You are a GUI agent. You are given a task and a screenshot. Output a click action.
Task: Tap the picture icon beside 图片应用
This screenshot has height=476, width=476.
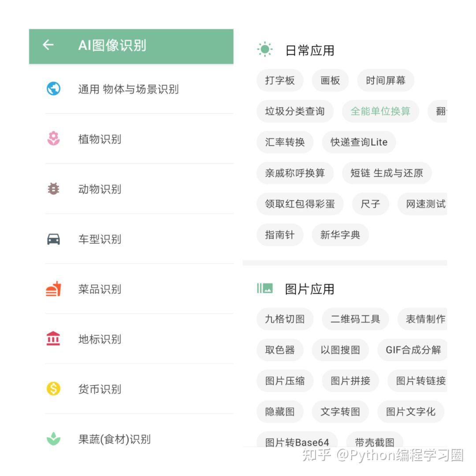click(264, 288)
